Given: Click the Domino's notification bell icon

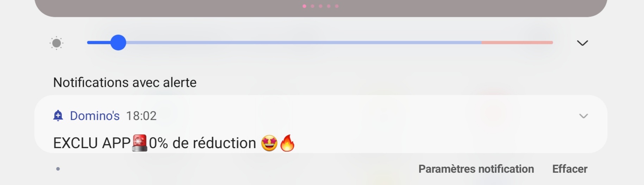Looking at the screenshot, I should click(x=58, y=115).
